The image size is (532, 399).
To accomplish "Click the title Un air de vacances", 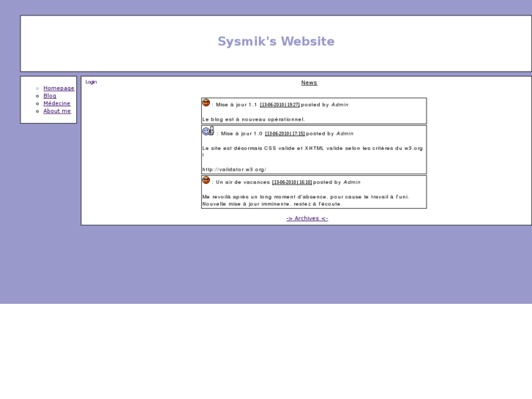I will [243, 182].
